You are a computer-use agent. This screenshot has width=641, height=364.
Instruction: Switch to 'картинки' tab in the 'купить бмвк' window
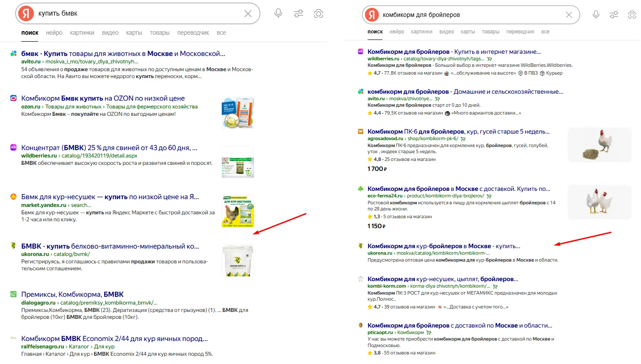coord(82,33)
